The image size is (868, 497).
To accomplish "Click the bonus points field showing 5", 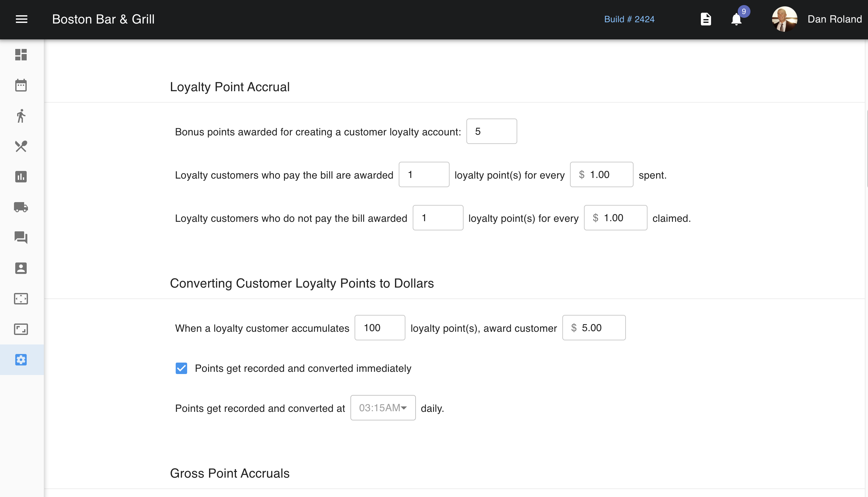I will [491, 132].
